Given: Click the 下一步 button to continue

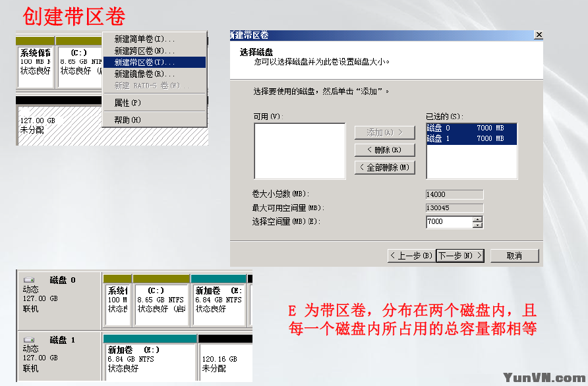Looking at the screenshot, I should 460,256.
